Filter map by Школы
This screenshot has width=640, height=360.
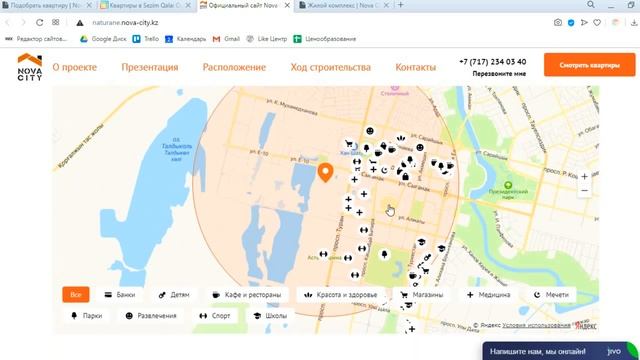coord(271,316)
